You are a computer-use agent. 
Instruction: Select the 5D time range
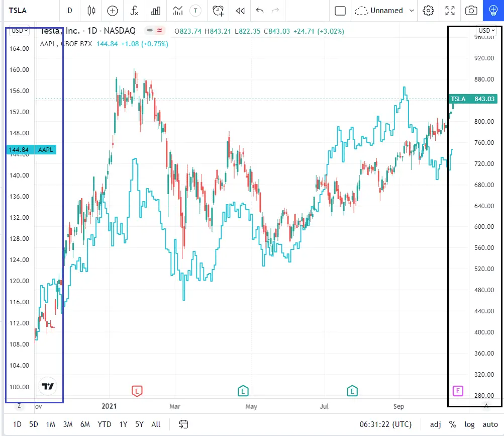tap(34, 424)
